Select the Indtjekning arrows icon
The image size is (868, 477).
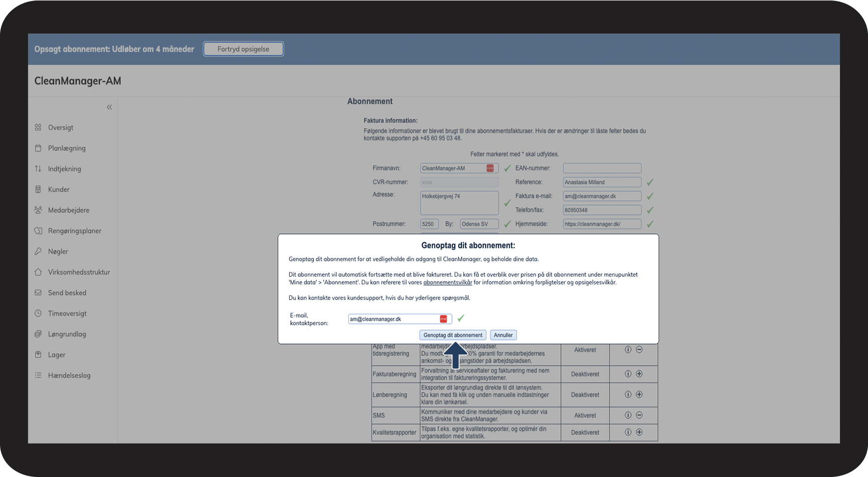(x=38, y=168)
